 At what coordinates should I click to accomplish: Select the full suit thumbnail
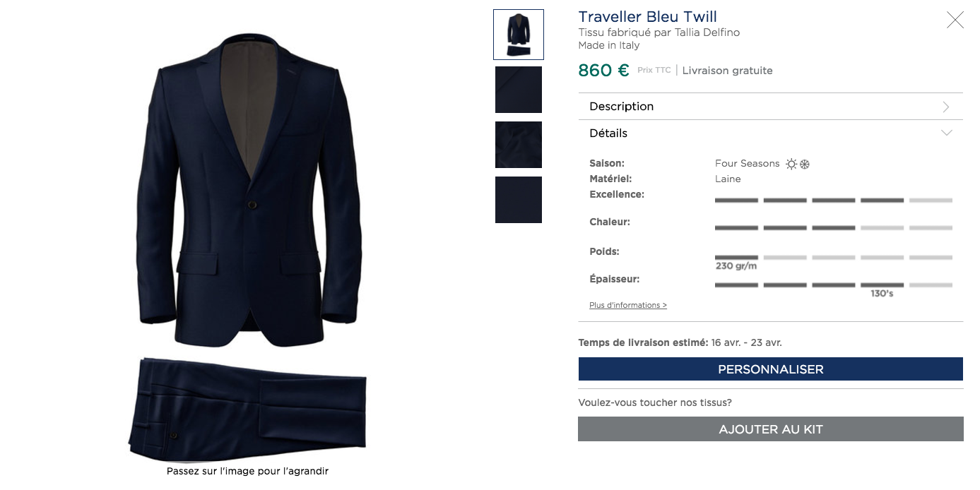[519, 35]
